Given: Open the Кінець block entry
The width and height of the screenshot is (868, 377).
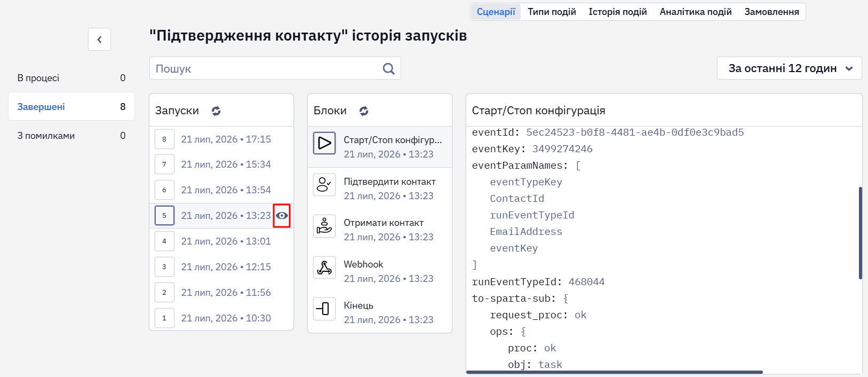Looking at the screenshot, I should coord(380,312).
